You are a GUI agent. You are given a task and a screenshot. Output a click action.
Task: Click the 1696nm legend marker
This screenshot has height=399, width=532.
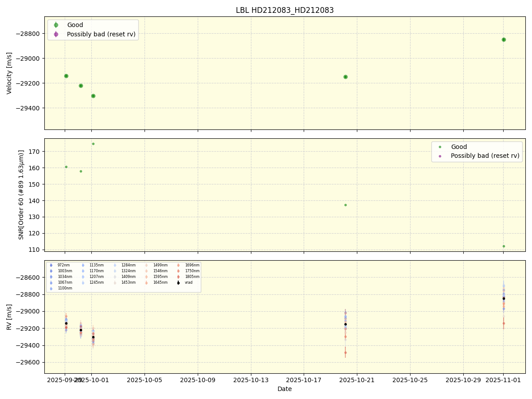(x=178, y=265)
